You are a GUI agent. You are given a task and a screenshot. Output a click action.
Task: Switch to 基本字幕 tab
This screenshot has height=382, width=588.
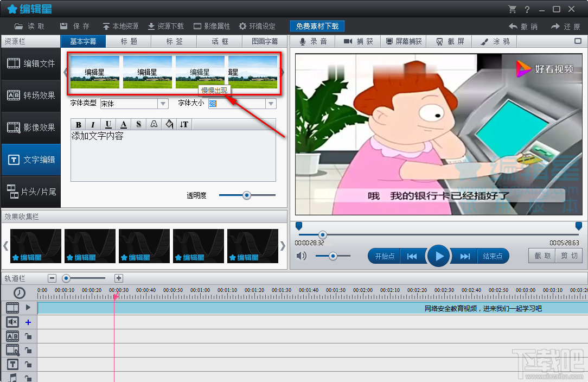pyautogui.click(x=83, y=41)
